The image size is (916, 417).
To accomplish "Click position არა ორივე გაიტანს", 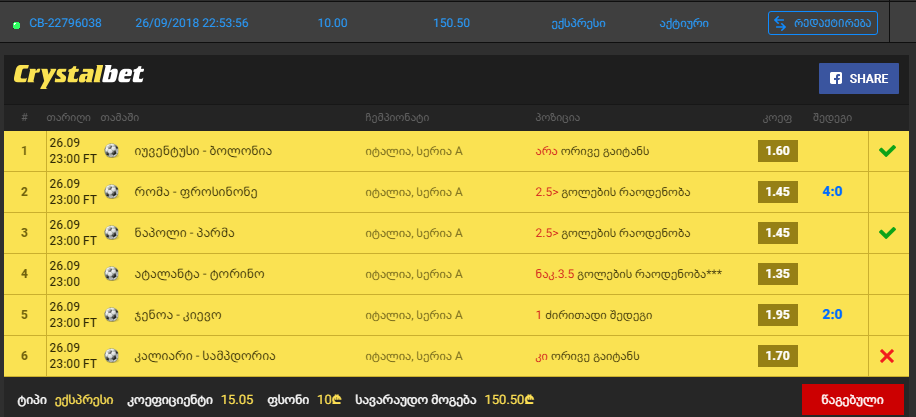I will (x=592, y=151).
